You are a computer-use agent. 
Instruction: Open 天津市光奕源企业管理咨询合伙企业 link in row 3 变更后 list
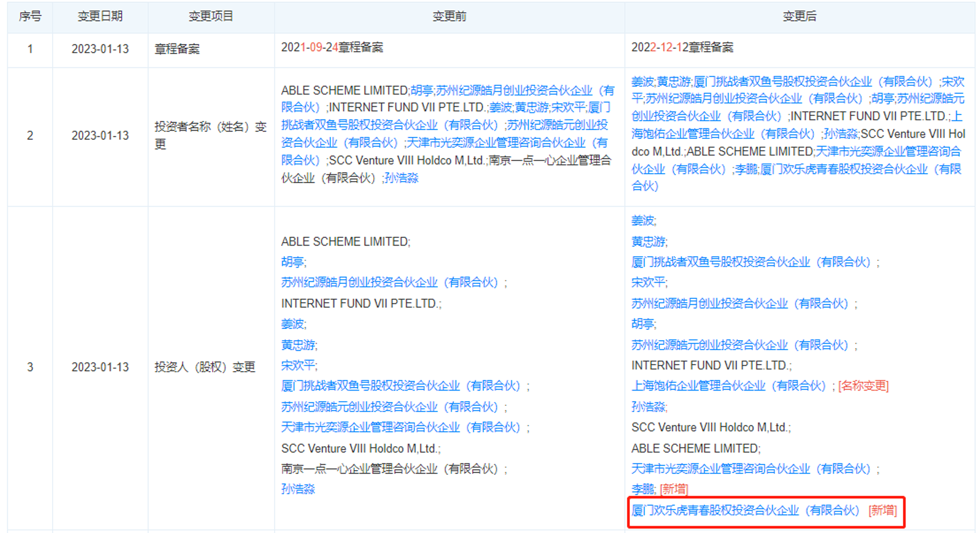tap(751, 469)
